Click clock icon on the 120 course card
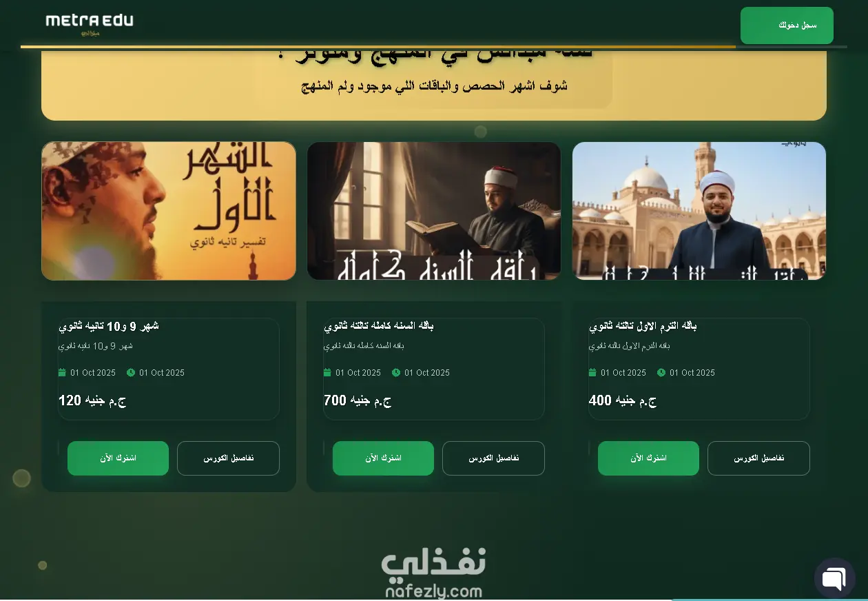 coord(131,373)
